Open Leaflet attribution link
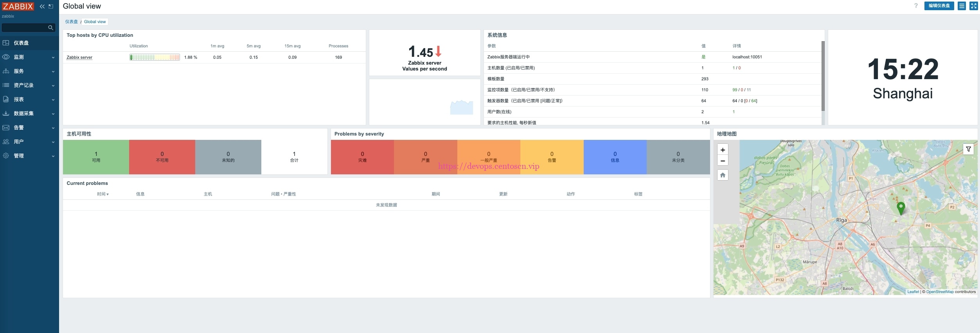 tap(913, 292)
